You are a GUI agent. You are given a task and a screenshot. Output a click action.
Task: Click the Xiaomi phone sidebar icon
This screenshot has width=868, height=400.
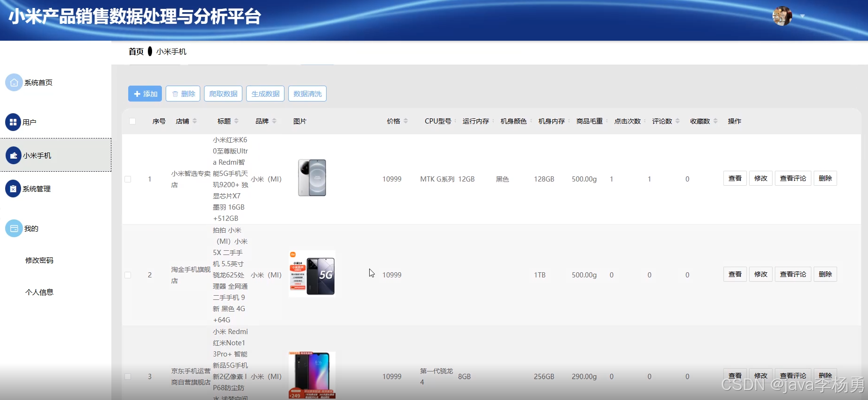click(x=13, y=155)
